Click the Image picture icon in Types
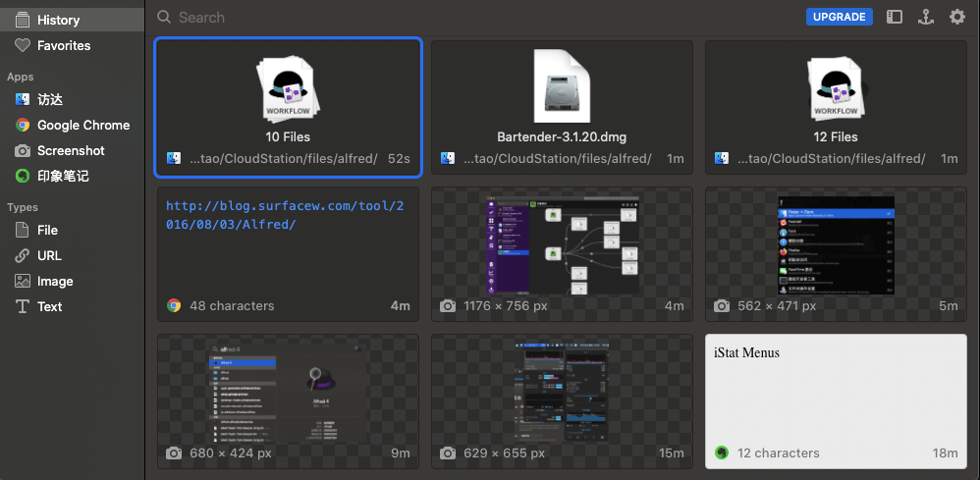 pyautogui.click(x=23, y=282)
